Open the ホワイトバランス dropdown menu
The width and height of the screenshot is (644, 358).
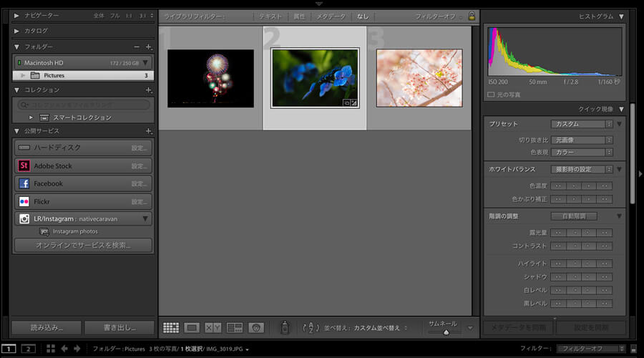[582, 170]
